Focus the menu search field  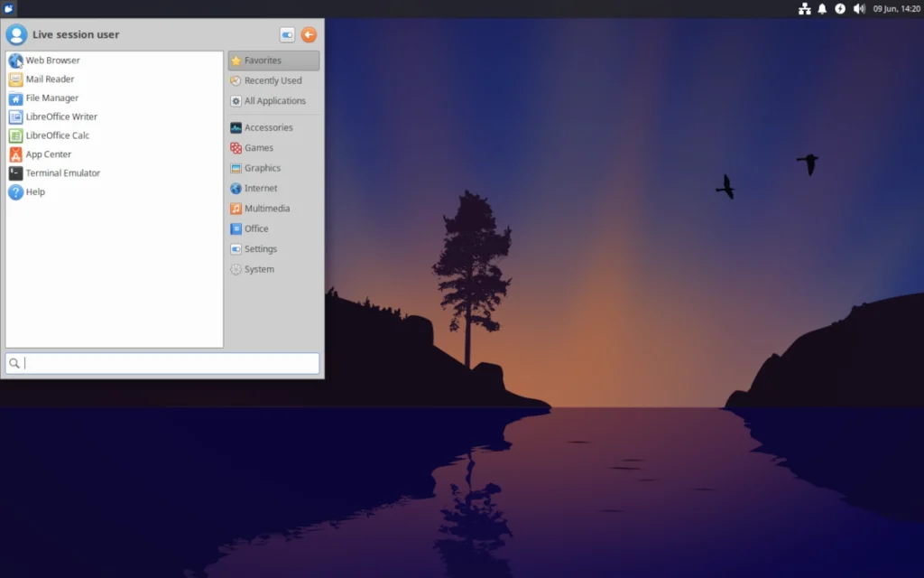click(162, 363)
